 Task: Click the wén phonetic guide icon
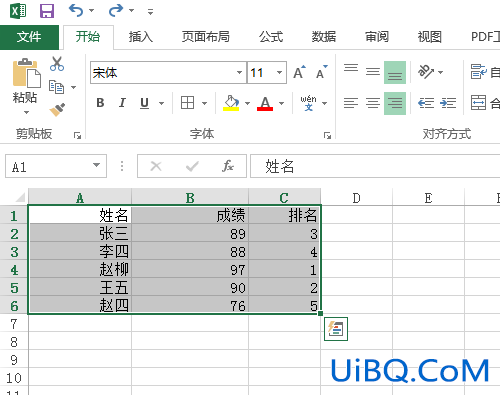tap(308, 103)
